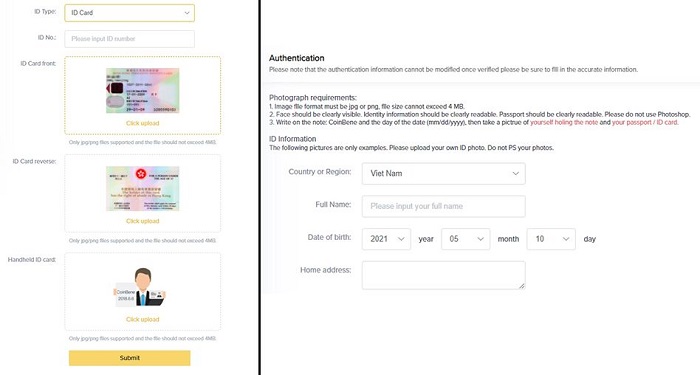700x375 pixels.
Task: Click the Home address text area
Action: coord(443,275)
